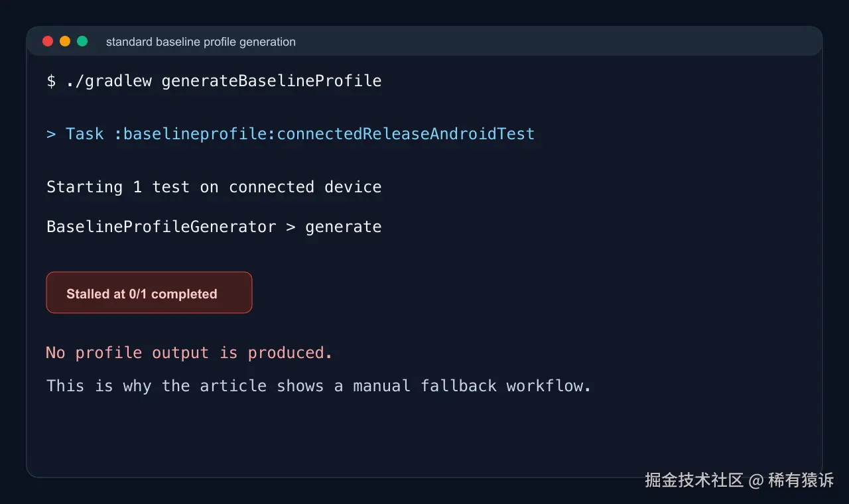
Task: Click 'generateBaselineProfile' in the command line
Action: click(272, 81)
